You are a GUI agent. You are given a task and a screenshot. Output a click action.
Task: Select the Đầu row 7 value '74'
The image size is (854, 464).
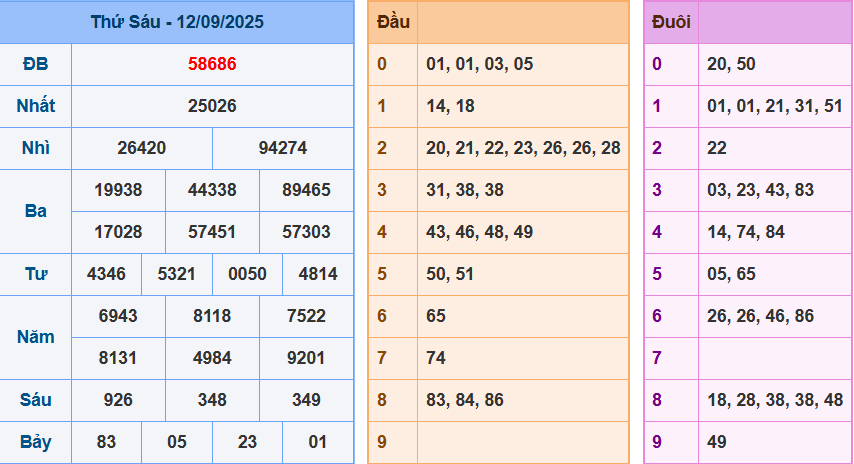436,357
